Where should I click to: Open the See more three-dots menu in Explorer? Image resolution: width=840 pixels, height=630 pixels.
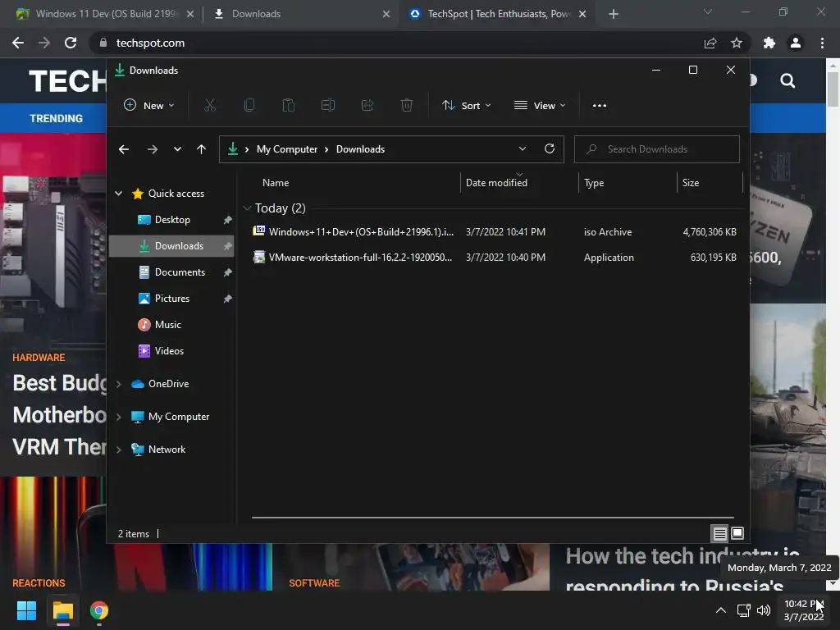600,106
